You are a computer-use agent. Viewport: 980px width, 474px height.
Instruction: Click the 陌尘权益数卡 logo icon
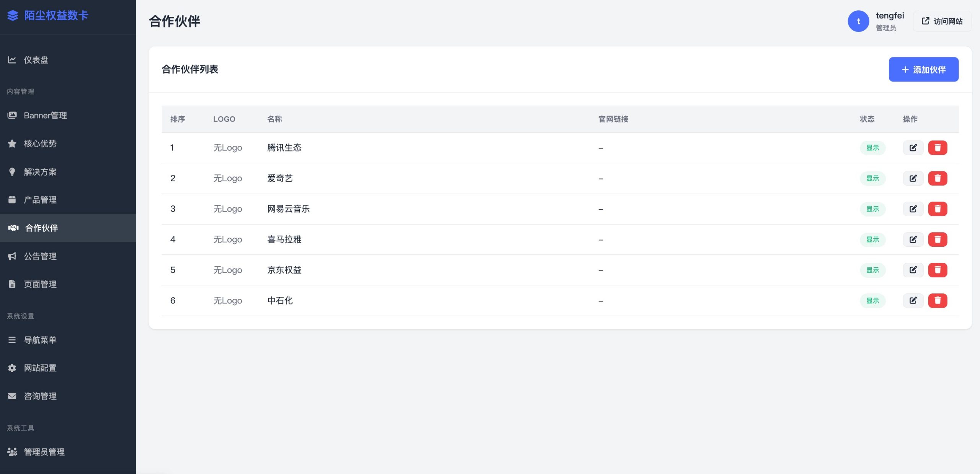[13, 15]
